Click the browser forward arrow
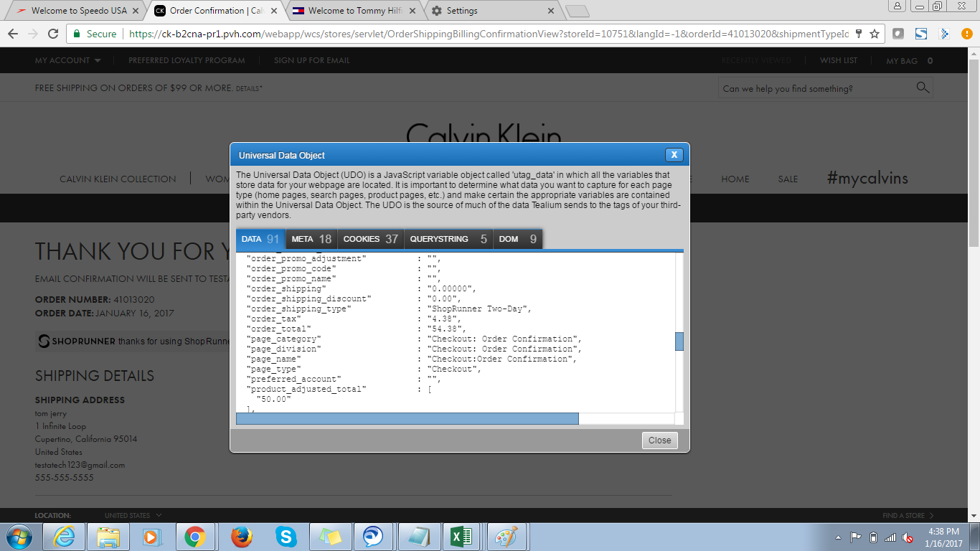980x551 pixels. point(33,34)
